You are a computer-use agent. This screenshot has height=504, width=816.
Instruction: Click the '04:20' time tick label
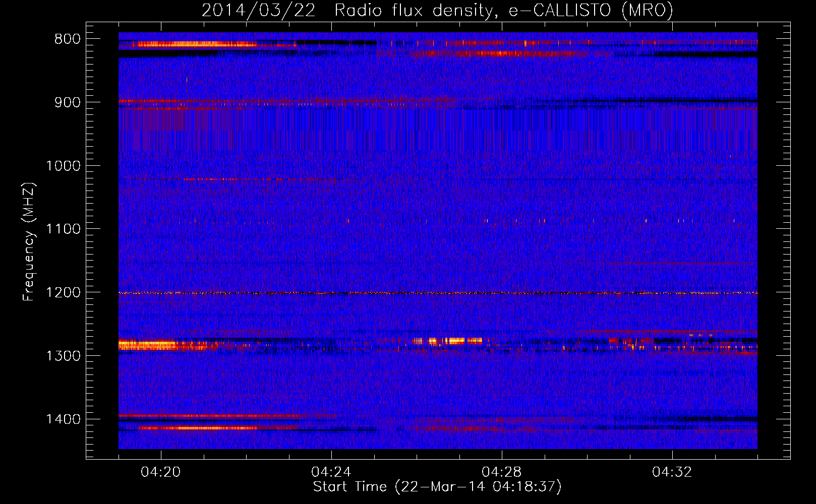[x=161, y=472]
